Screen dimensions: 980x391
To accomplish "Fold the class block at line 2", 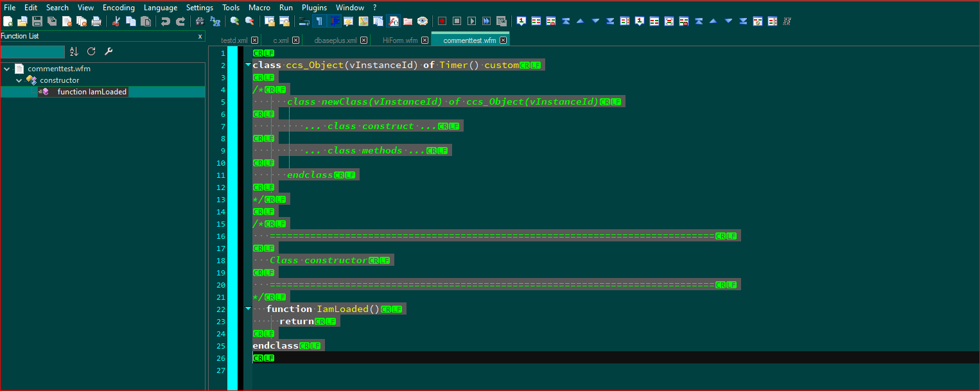I will pos(248,65).
